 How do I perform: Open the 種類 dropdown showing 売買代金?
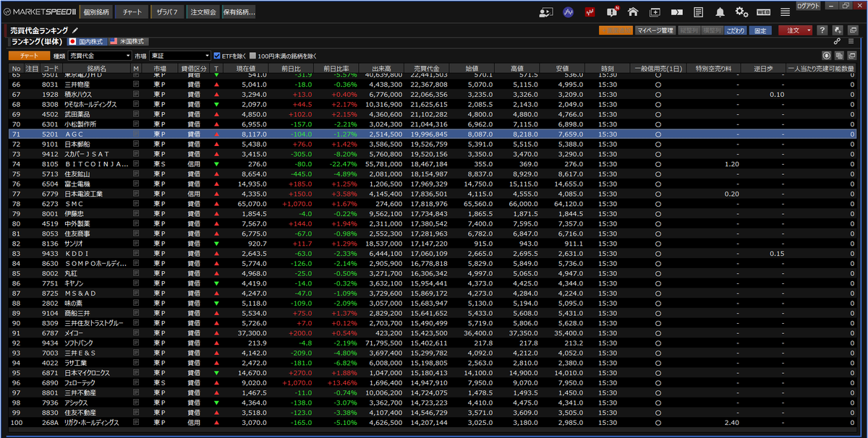pyautogui.click(x=100, y=56)
